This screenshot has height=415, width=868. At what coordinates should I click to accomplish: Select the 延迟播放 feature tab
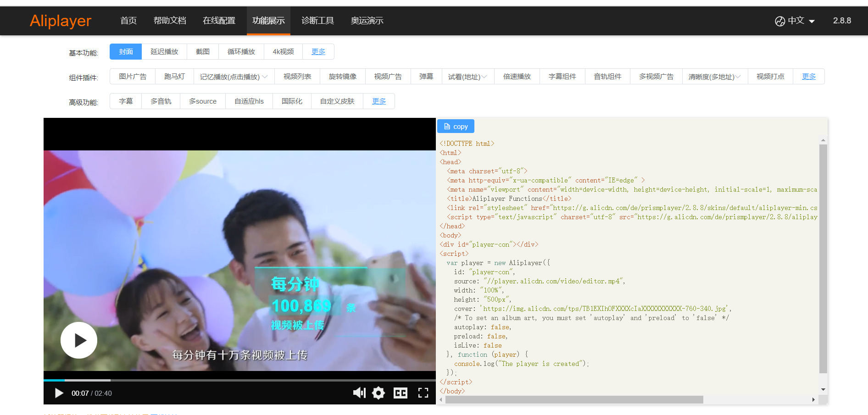pyautogui.click(x=164, y=52)
